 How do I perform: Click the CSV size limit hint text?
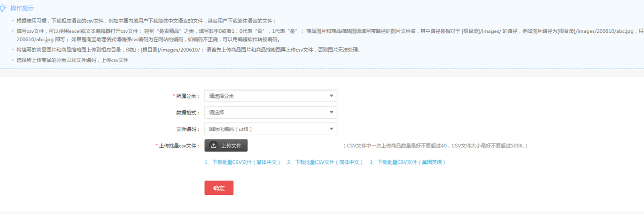pos(435,146)
